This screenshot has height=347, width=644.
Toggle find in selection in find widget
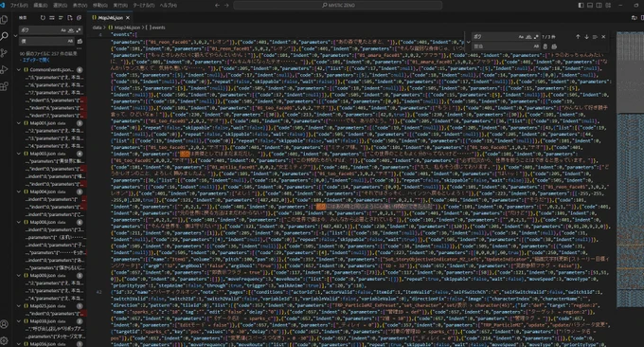(595, 37)
